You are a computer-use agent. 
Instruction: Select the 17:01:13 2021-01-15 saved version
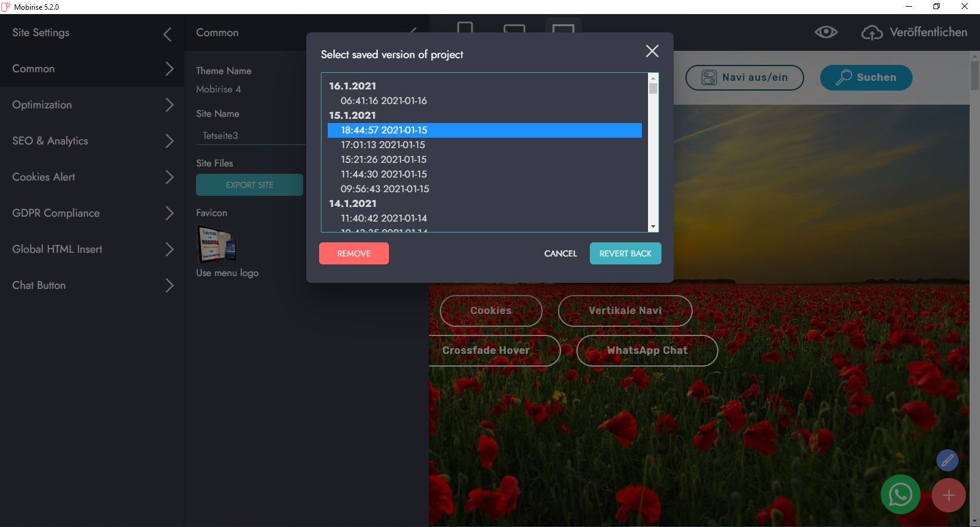coord(383,145)
